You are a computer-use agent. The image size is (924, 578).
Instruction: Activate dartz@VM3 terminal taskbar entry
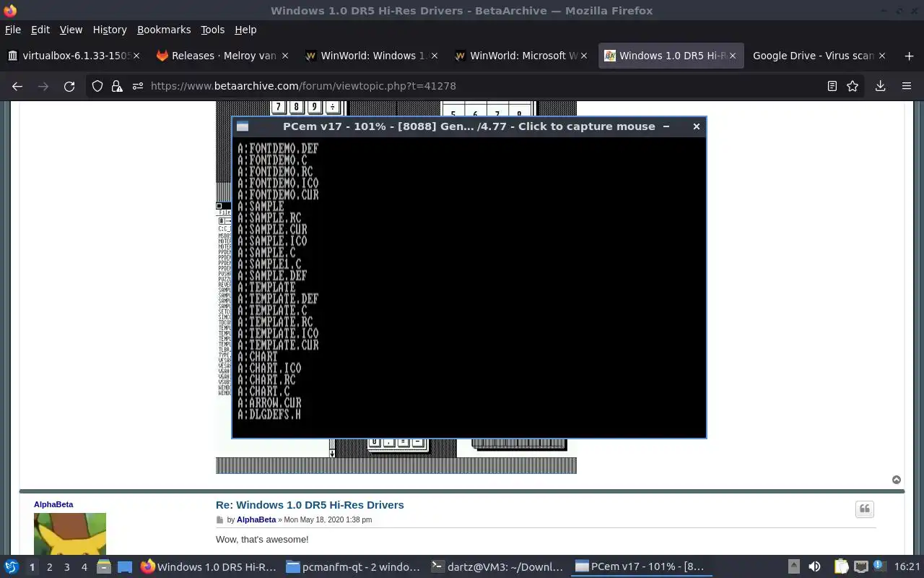pyautogui.click(x=497, y=567)
